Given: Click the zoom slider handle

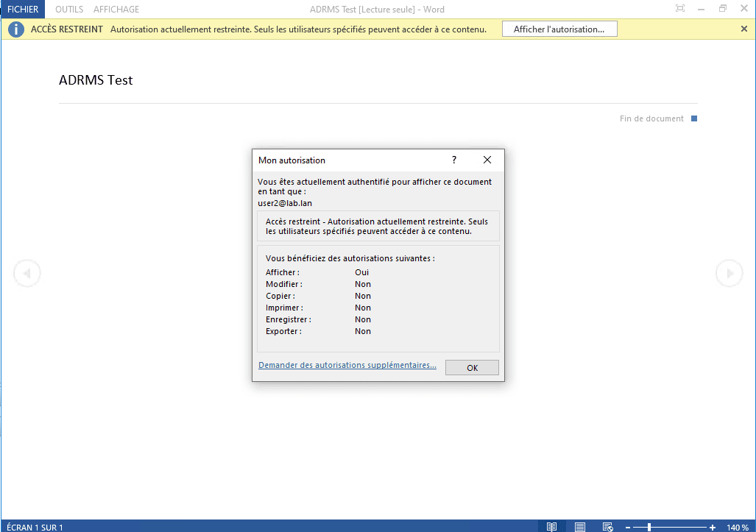Looking at the screenshot, I should [x=649, y=528].
